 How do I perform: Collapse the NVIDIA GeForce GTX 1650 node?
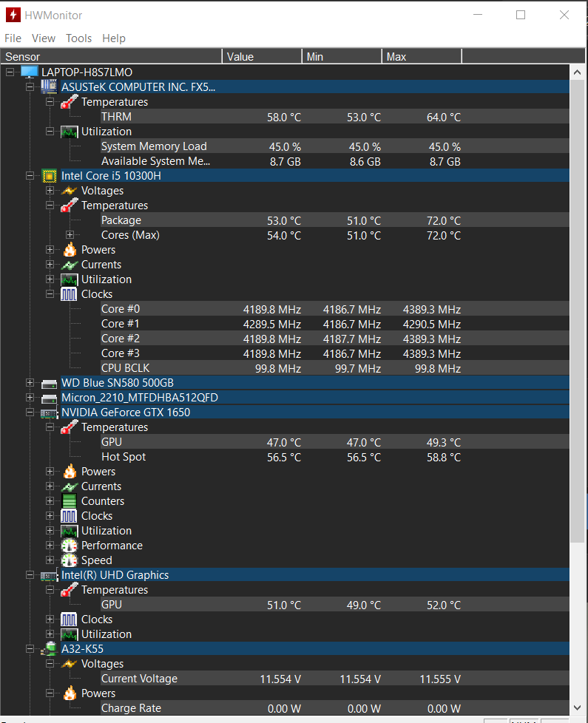pos(30,413)
